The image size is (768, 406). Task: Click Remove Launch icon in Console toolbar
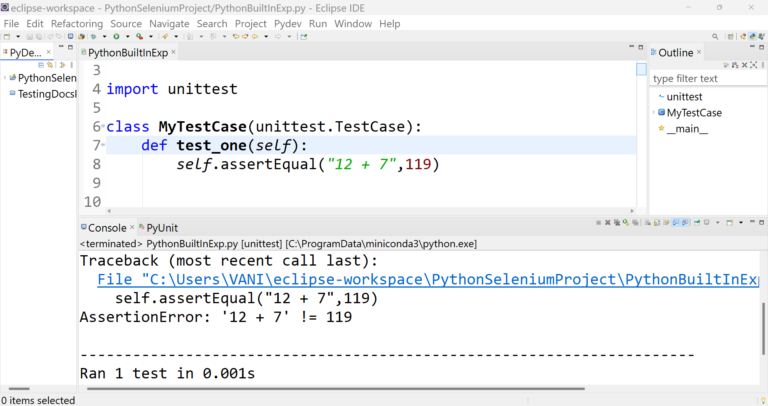(608, 222)
